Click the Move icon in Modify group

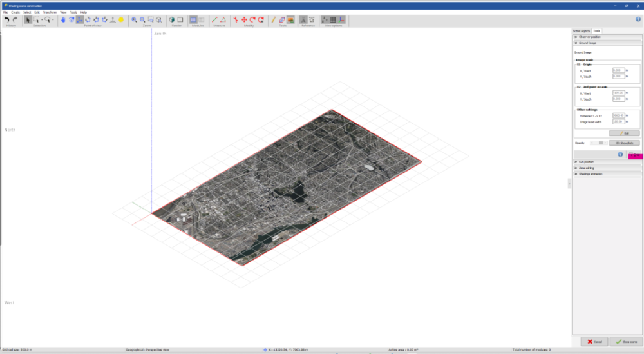coord(244,19)
